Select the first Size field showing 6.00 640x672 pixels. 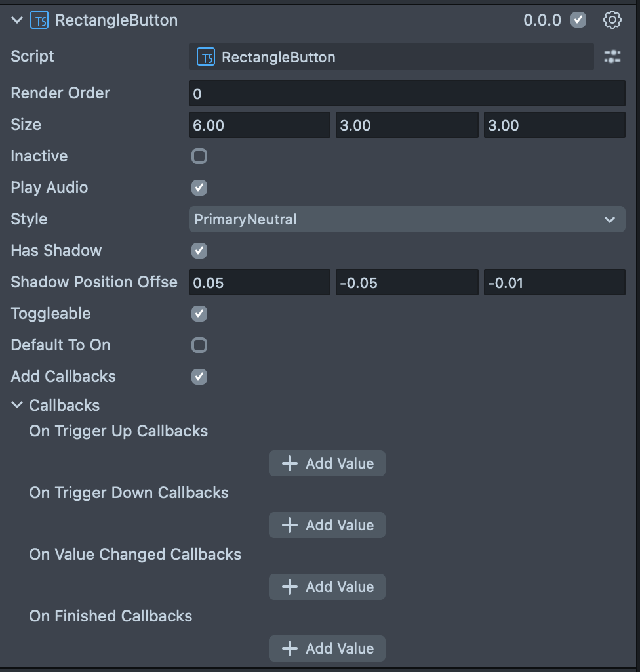click(259, 125)
